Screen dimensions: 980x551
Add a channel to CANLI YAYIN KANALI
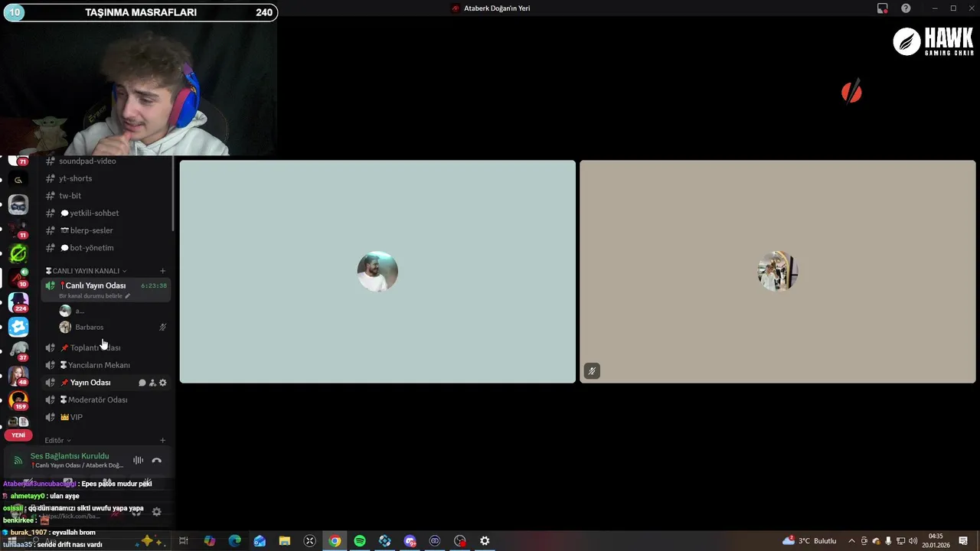point(162,271)
